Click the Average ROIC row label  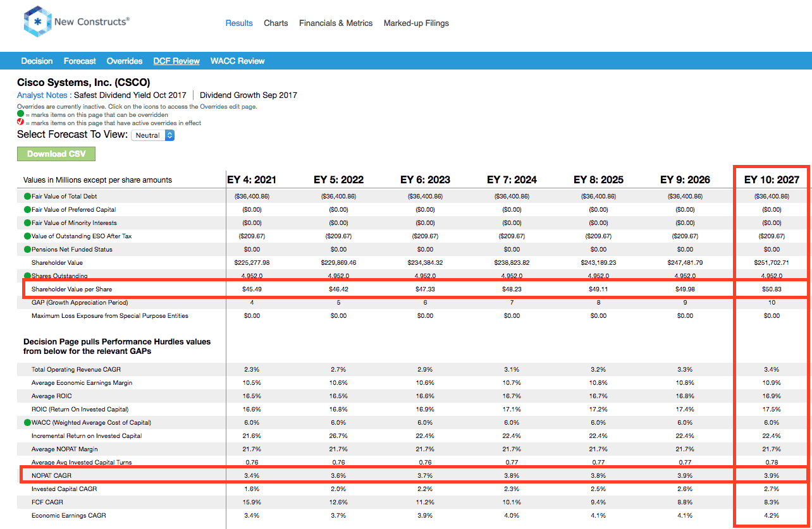point(51,396)
